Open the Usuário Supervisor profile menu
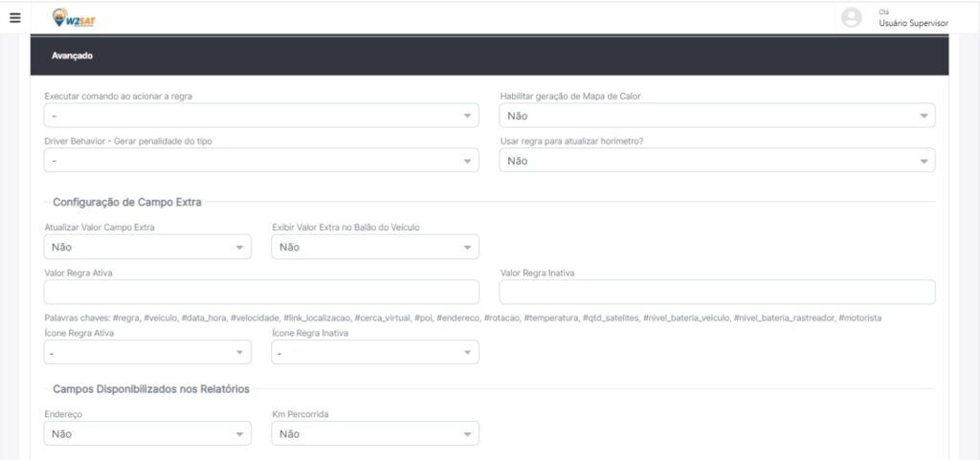Viewport: 980px width, 460px height. [x=913, y=22]
